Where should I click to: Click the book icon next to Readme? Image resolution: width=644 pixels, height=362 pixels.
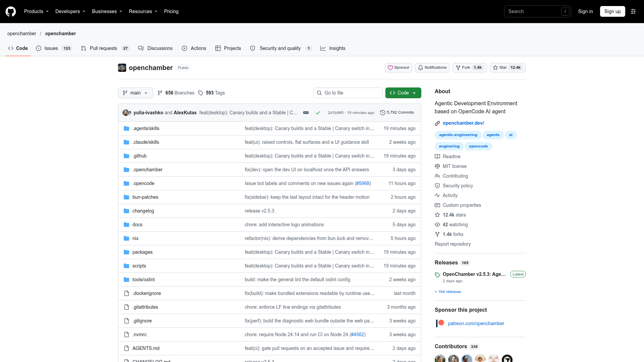437,157
